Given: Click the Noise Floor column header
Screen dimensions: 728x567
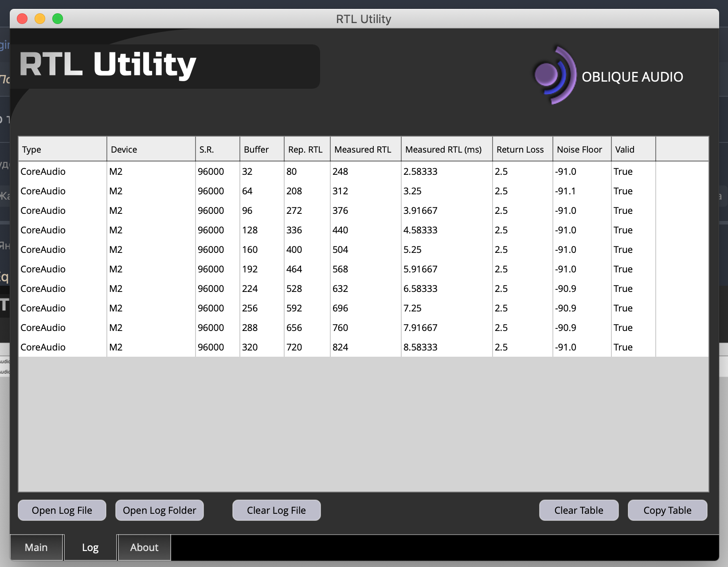Looking at the screenshot, I should click(582, 149).
